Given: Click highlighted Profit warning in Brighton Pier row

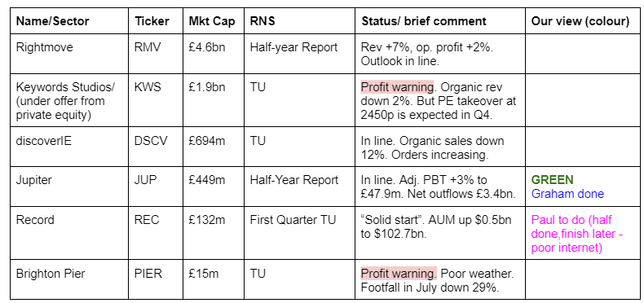Looking at the screenshot, I should point(399,274).
